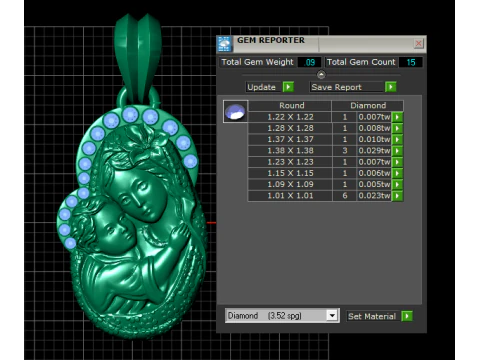The height and width of the screenshot is (360, 480).
Task: Click the Diamond column header
Action: click(x=368, y=106)
